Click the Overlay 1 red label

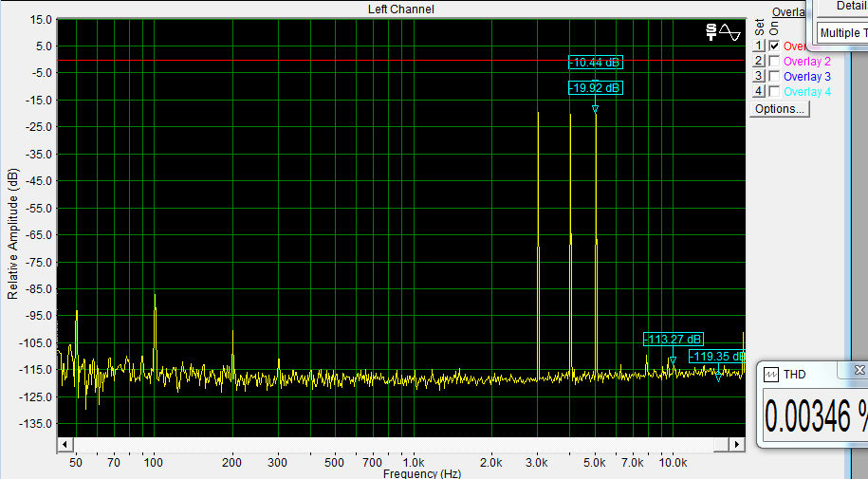click(795, 46)
